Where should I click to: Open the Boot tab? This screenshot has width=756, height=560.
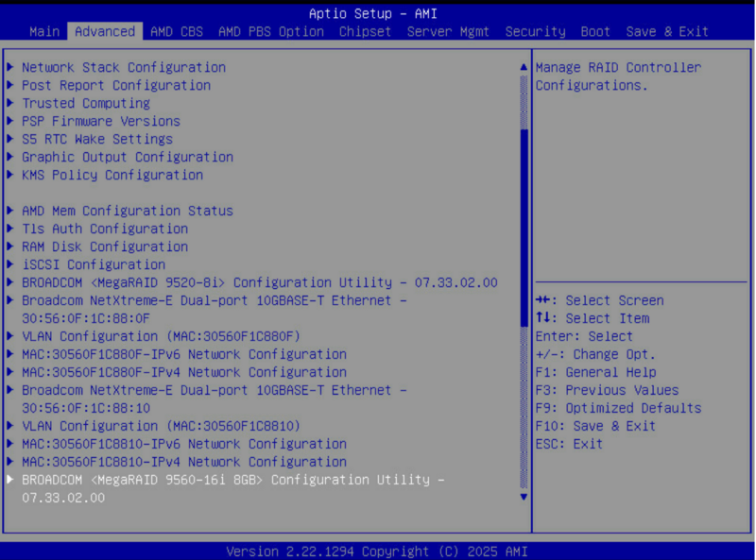[x=595, y=32]
